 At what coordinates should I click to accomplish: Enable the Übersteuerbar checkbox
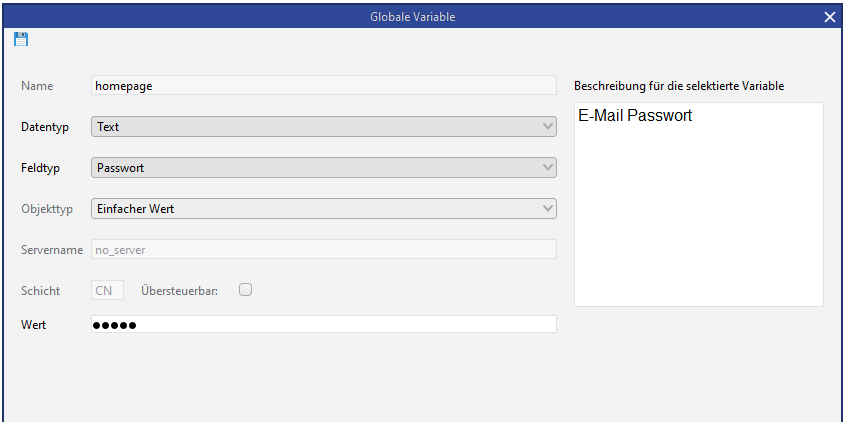245,290
